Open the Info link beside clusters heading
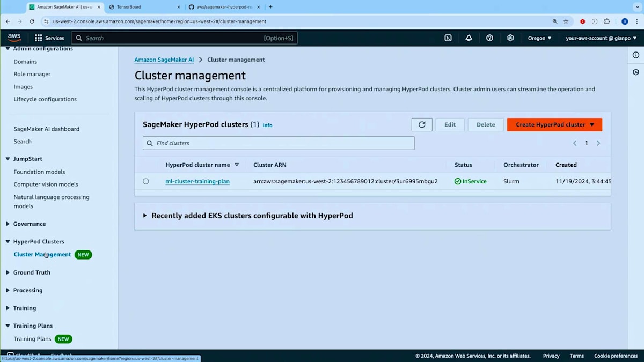The height and width of the screenshot is (362, 644). [267, 125]
